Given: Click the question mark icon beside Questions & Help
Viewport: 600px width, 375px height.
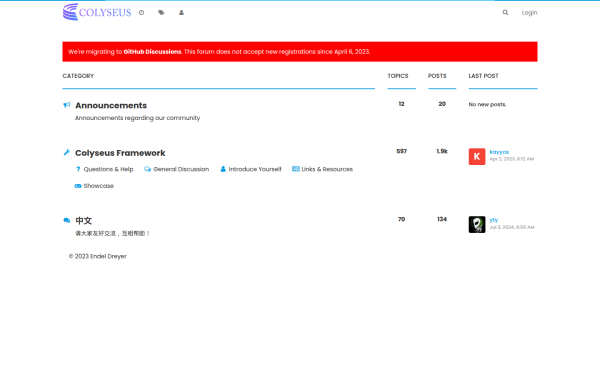Looking at the screenshot, I should (x=78, y=169).
